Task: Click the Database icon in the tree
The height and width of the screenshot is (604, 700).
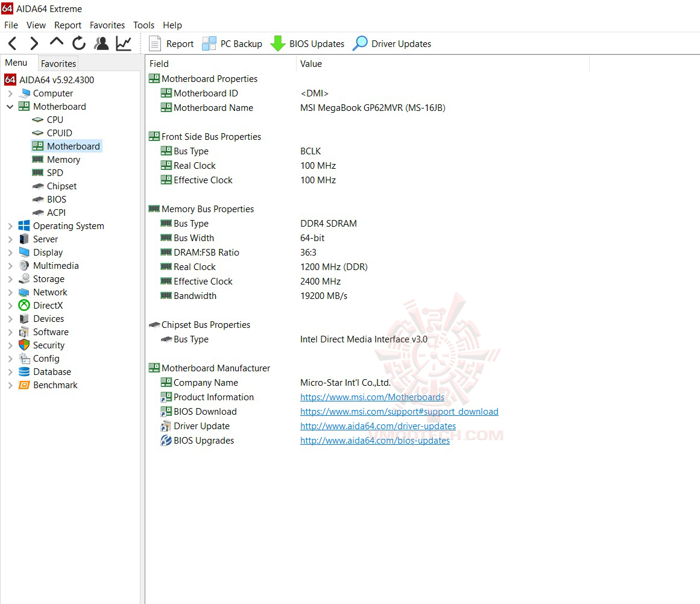Action: [x=24, y=372]
